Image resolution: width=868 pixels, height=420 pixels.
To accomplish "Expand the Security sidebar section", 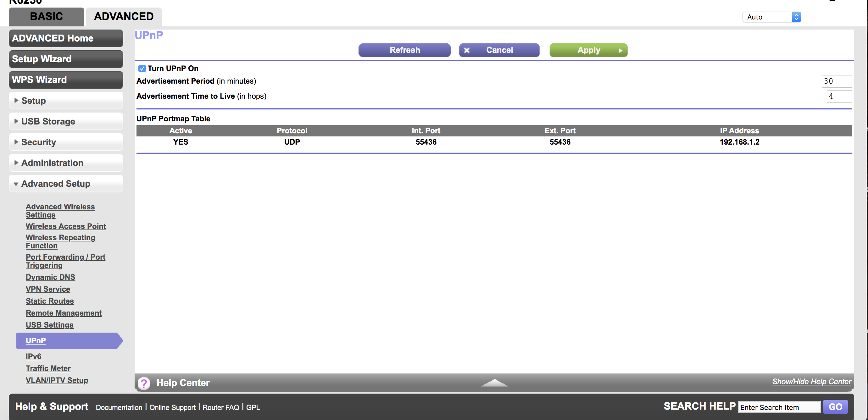I will pyautogui.click(x=66, y=142).
